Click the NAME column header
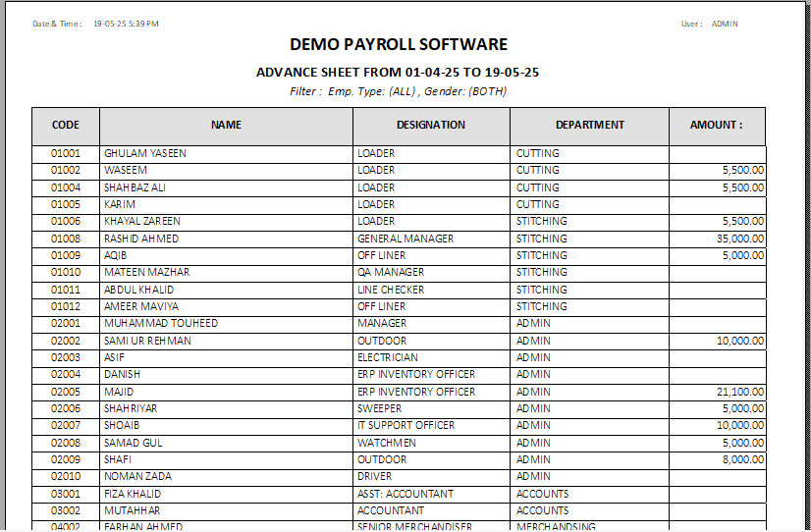 click(x=226, y=126)
